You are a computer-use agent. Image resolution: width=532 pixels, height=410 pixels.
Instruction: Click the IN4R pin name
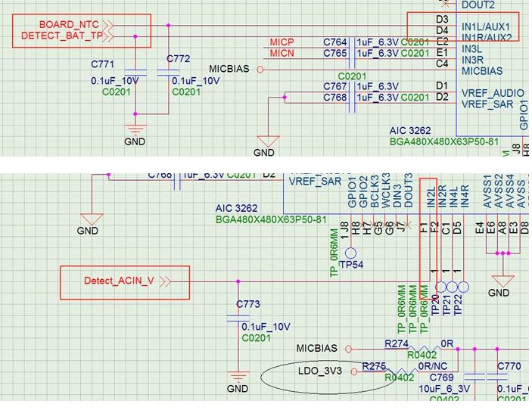[465, 197]
